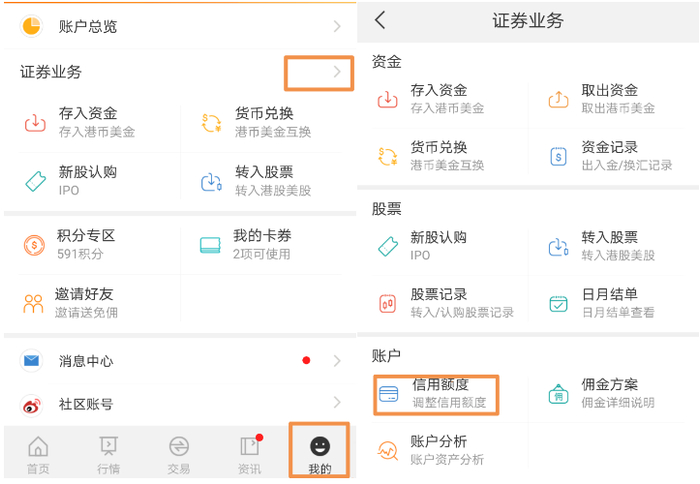Expand 社区账号 row chevron
The width and height of the screenshot is (700, 484).
click(x=337, y=404)
